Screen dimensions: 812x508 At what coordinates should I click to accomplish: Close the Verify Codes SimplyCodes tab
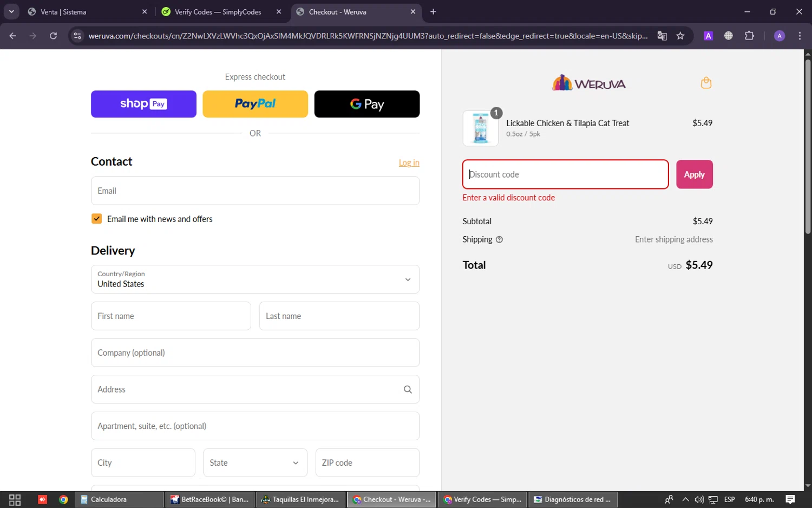click(279, 11)
